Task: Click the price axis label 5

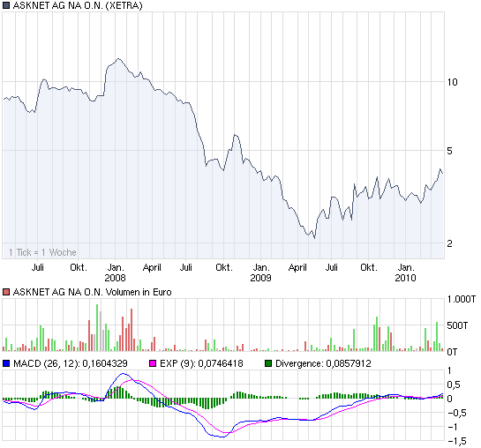Action: tap(449, 151)
